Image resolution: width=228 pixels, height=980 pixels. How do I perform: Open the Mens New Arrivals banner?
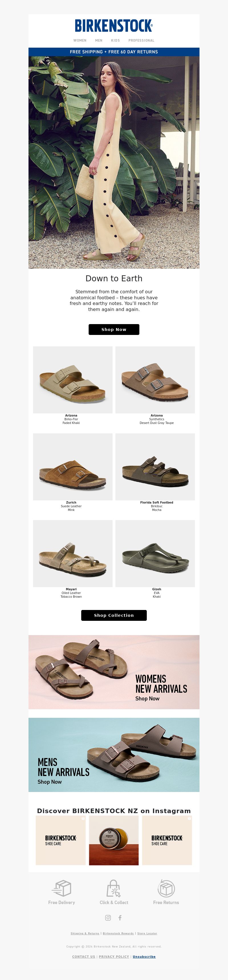(114, 755)
